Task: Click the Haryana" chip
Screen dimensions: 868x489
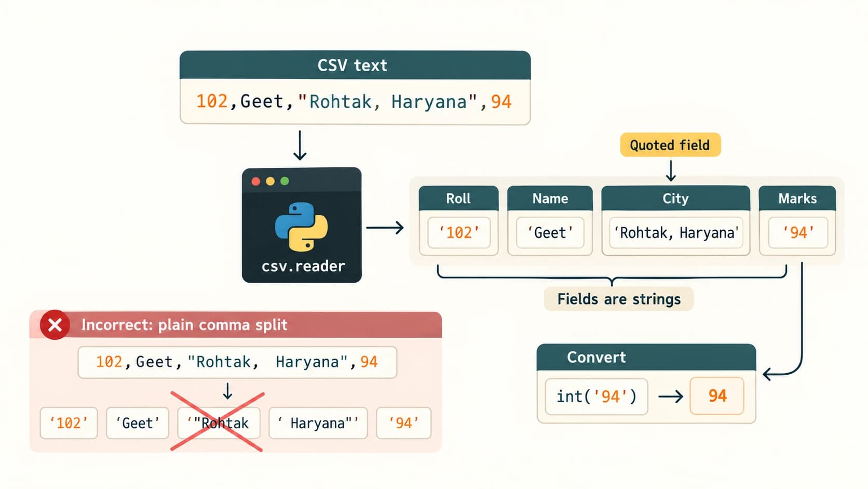Action: [318, 423]
